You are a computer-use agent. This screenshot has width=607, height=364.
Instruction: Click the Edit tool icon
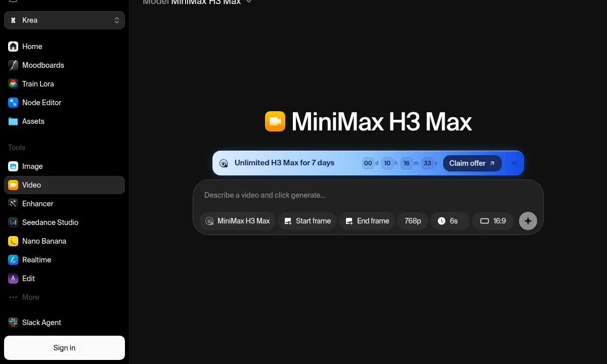[x=13, y=279]
